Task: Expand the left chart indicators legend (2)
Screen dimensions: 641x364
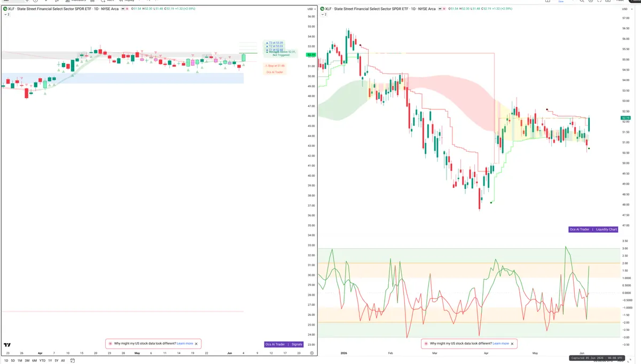Action: pos(6,14)
